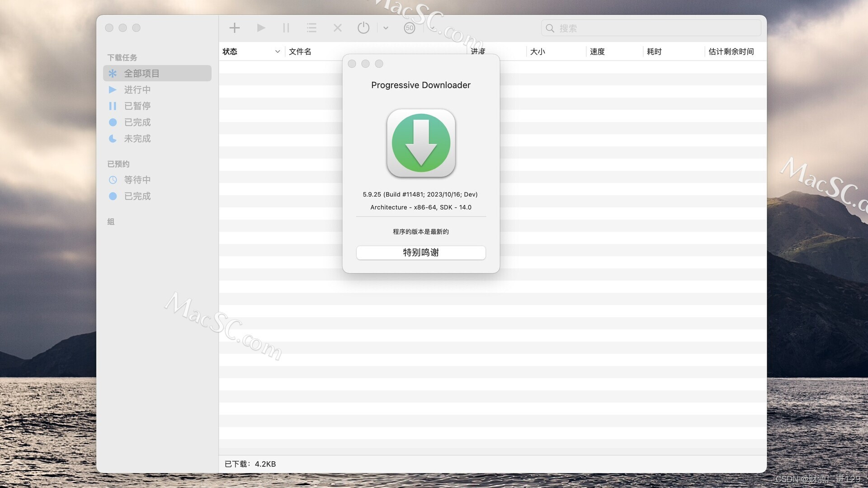Click the Architecture x86-64 SDK text

coord(421,207)
